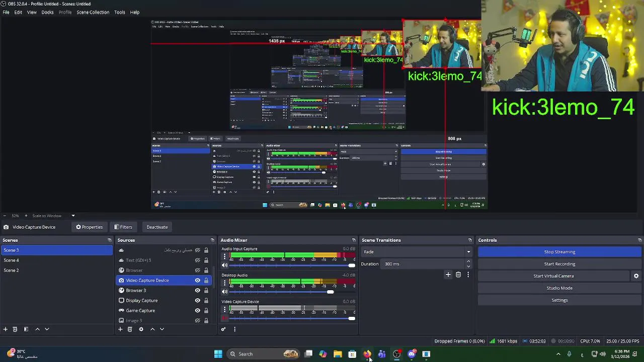This screenshot has width=644, height=362.
Task: Open Windows Start menu
Action: (x=218, y=354)
